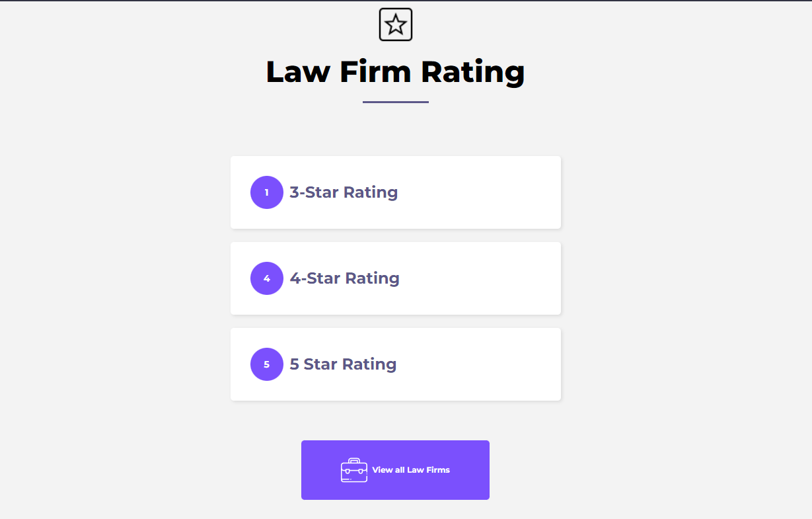Click the purple circle badge numbered 1
The image size is (812, 519).
[267, 192]
